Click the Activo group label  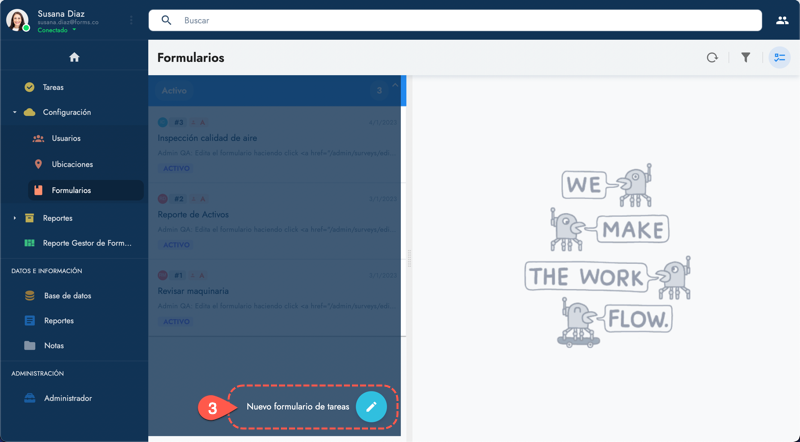tap(174, 90)
